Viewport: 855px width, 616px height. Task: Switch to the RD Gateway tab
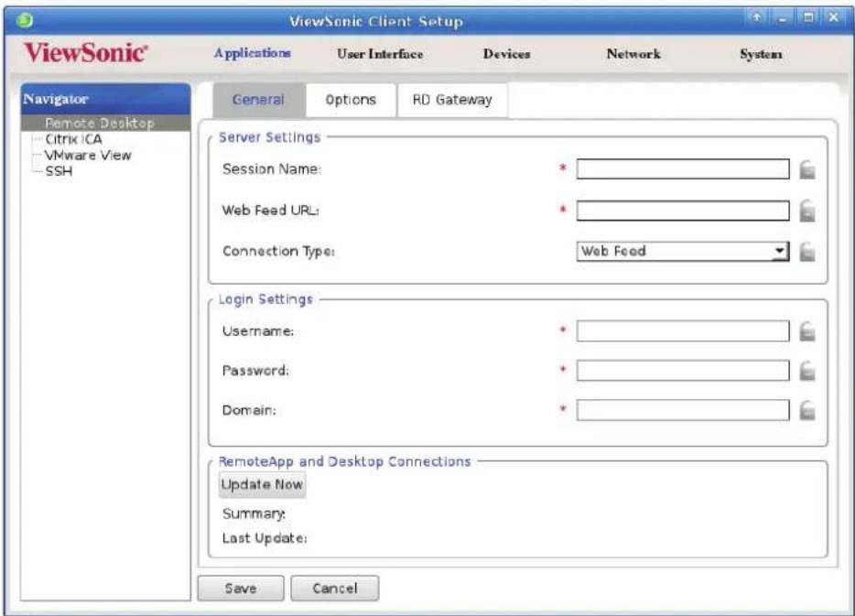coord(452,101)
